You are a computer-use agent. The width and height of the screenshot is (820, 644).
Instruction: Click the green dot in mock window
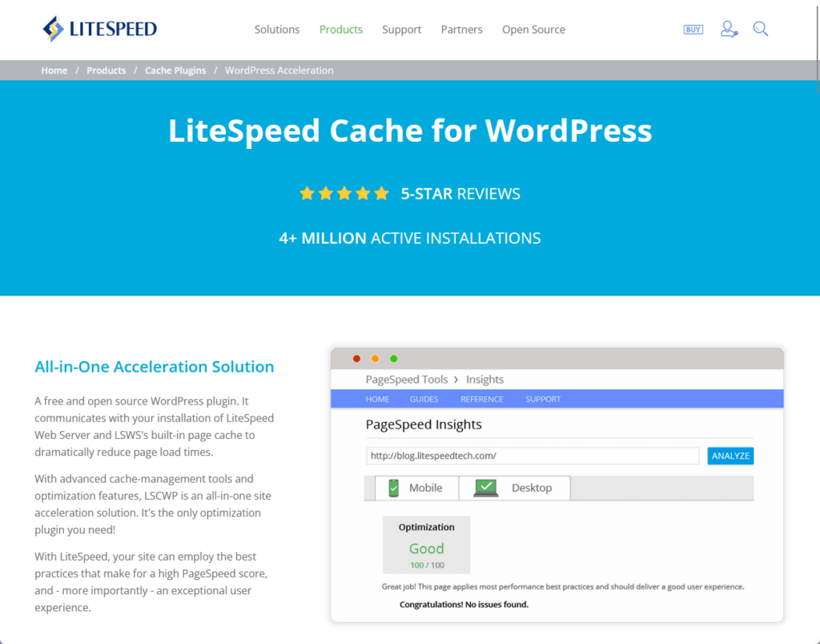(393, 359)
